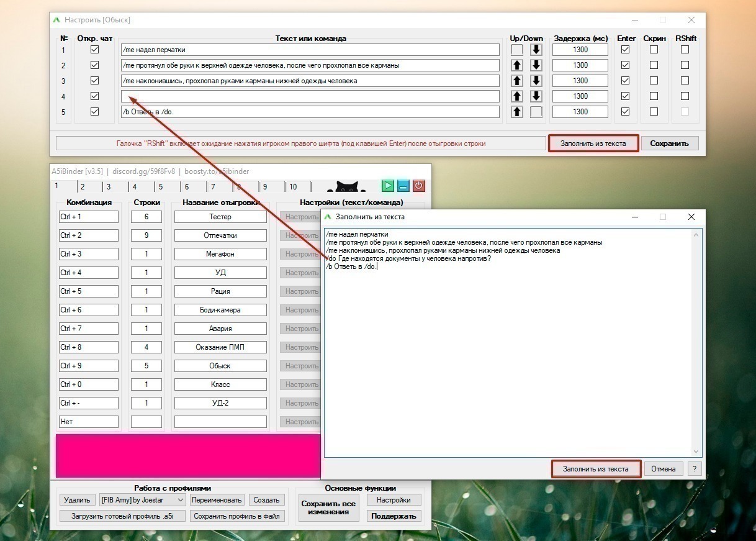Move row 4 up with its up arrow
This screenshot has width=756, height=541.
point(516,96)
